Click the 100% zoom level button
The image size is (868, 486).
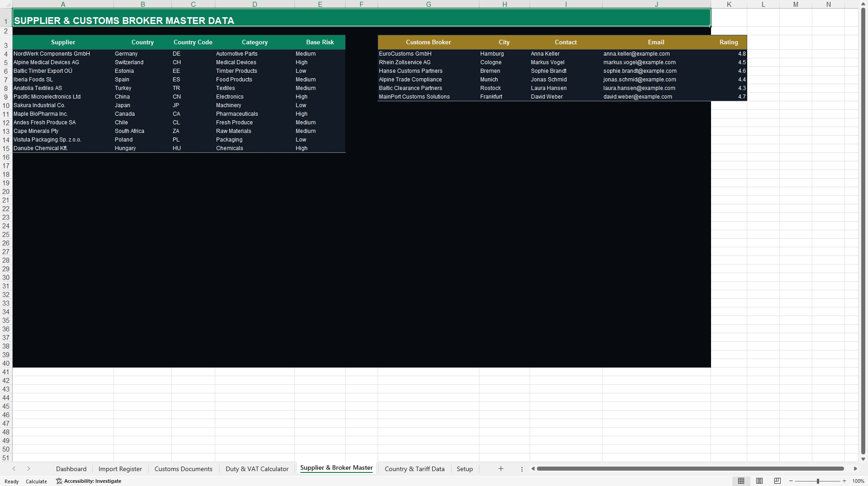(858, 481)
